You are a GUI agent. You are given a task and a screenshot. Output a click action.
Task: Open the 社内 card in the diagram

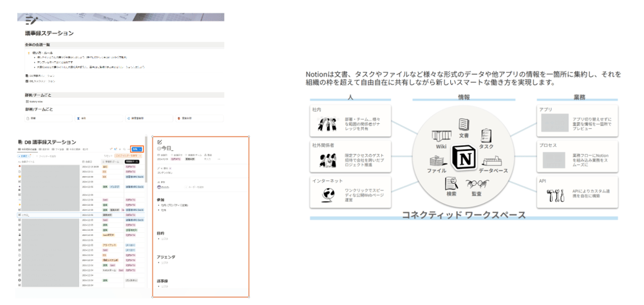pos(350,121)
